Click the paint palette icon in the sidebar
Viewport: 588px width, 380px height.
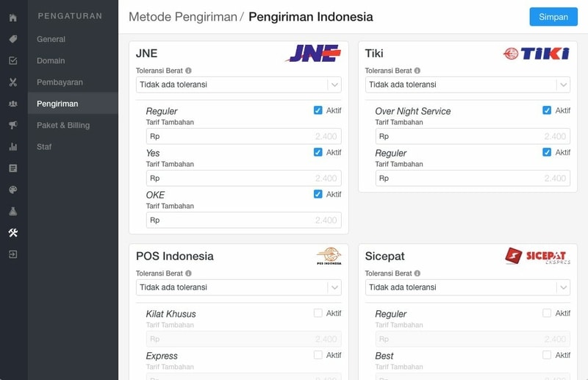click(13, 190)
